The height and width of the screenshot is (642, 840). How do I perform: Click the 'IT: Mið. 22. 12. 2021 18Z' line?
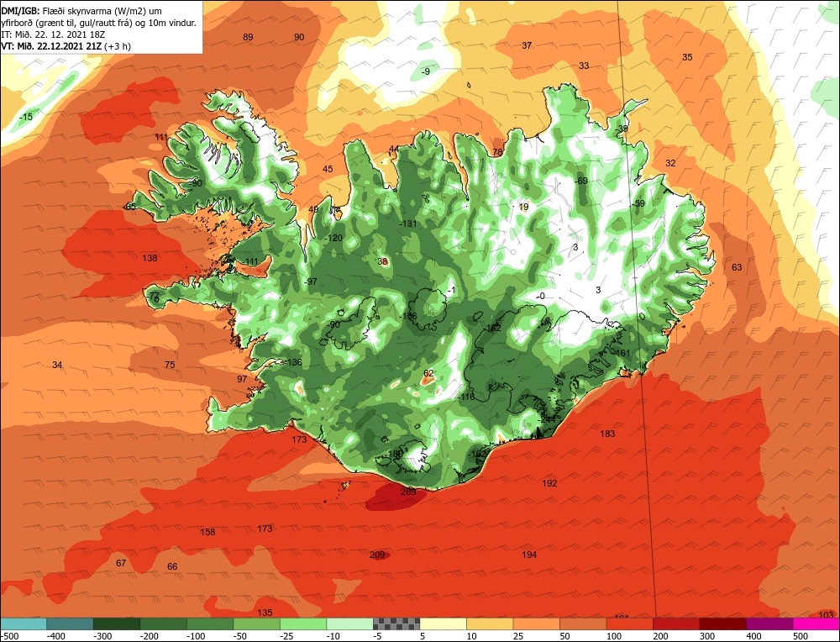54,34
